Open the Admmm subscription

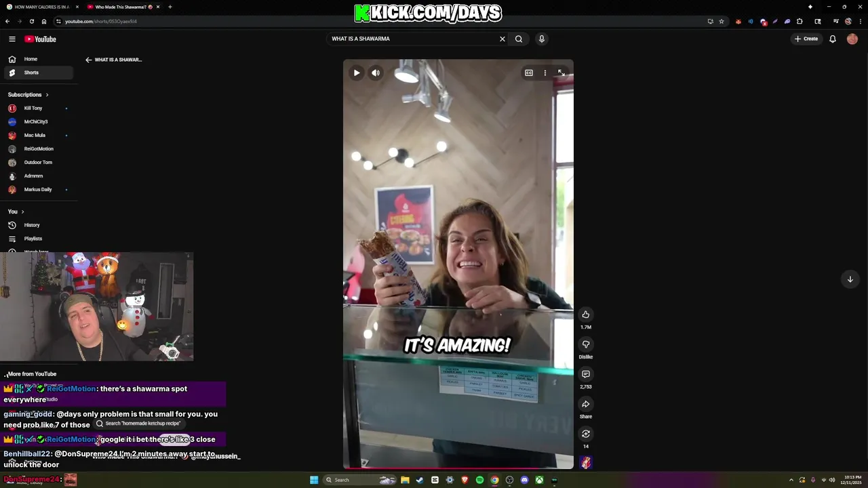coord(39,176)
